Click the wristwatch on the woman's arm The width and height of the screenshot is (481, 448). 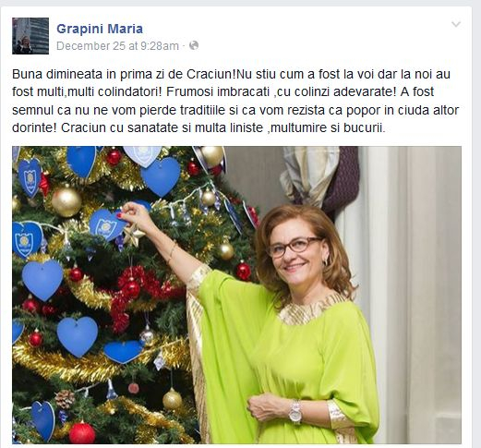click(x=295, y=412)
